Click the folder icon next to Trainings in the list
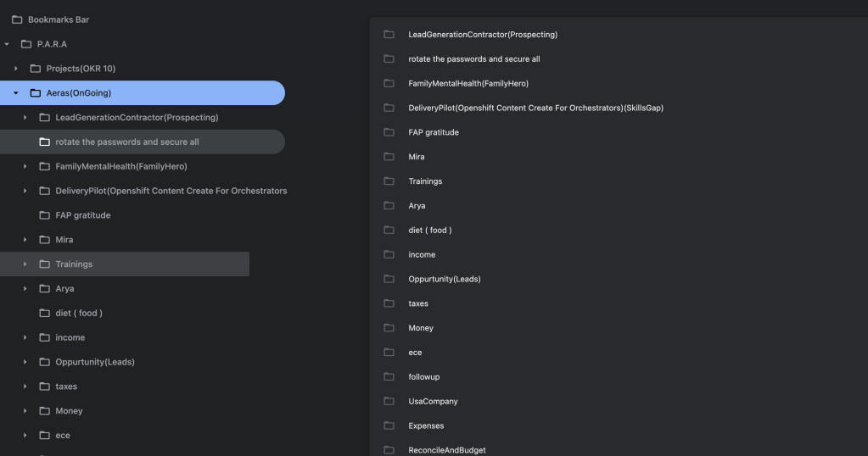Screen dimensions: 868x456 click(389, 181)
